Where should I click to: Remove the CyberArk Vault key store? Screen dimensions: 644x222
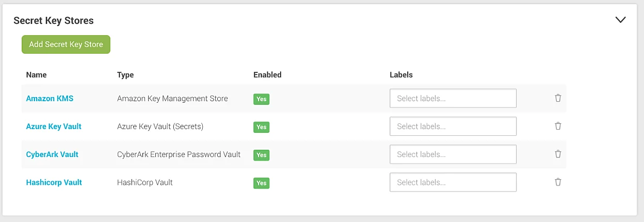pyautogui.click(x=558, y=154)
